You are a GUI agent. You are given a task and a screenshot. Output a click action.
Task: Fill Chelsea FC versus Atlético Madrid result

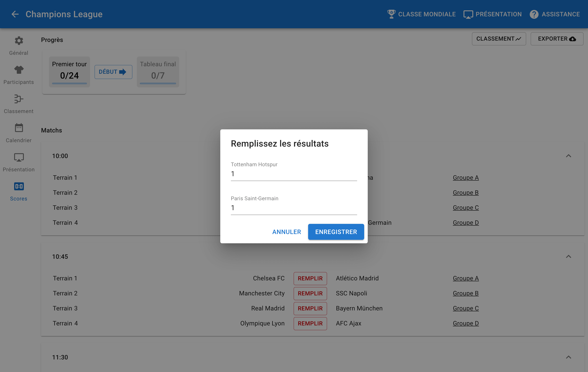[x=310, y=278]
